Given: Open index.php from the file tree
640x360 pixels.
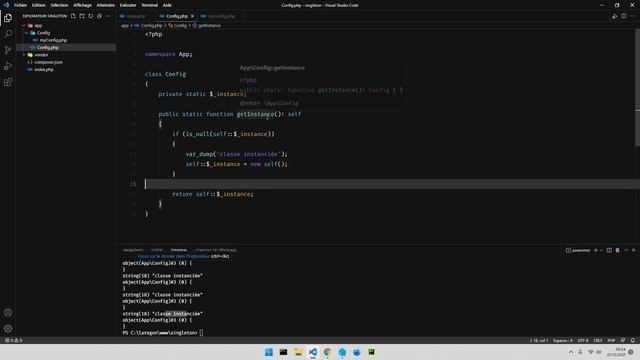Looking at the screenshot, I should click(x=65, y=69).
